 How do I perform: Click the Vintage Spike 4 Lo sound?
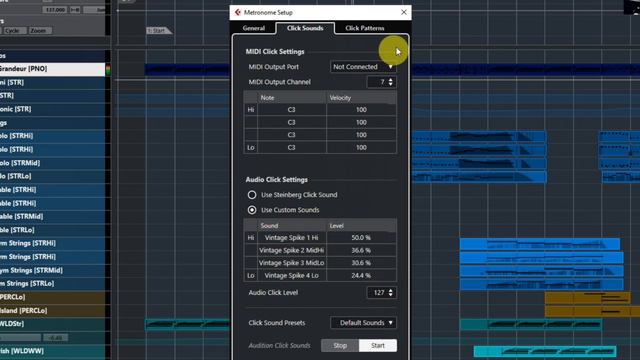tap(291, 276)
